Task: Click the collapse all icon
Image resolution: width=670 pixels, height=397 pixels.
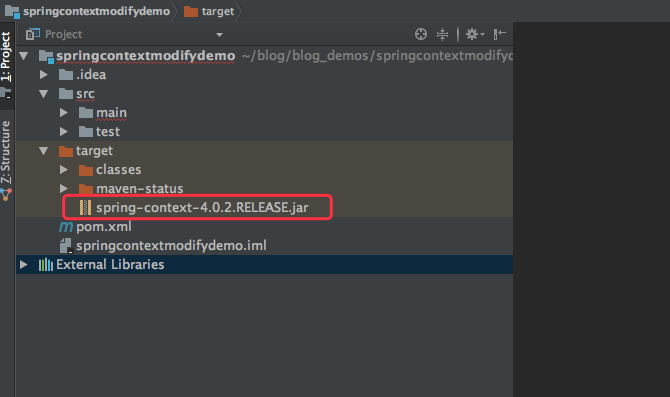Action: coord(442,34)
